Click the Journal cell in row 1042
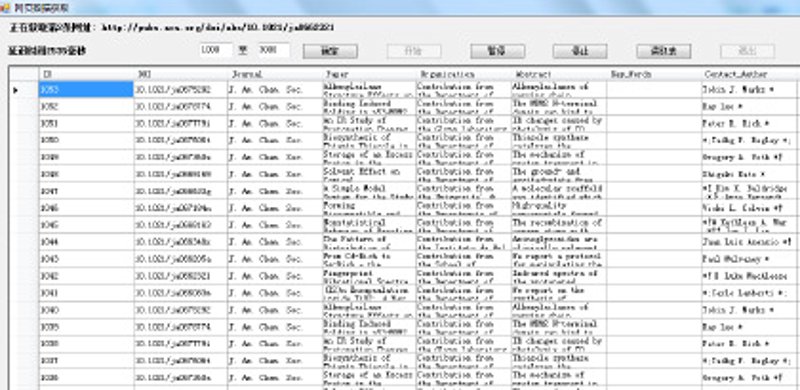The image size is (800, 390). (x=274, y=276)
